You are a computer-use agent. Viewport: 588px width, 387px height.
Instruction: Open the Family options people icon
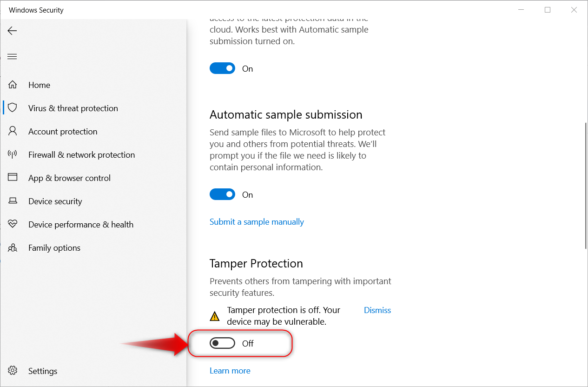[13, 247]
